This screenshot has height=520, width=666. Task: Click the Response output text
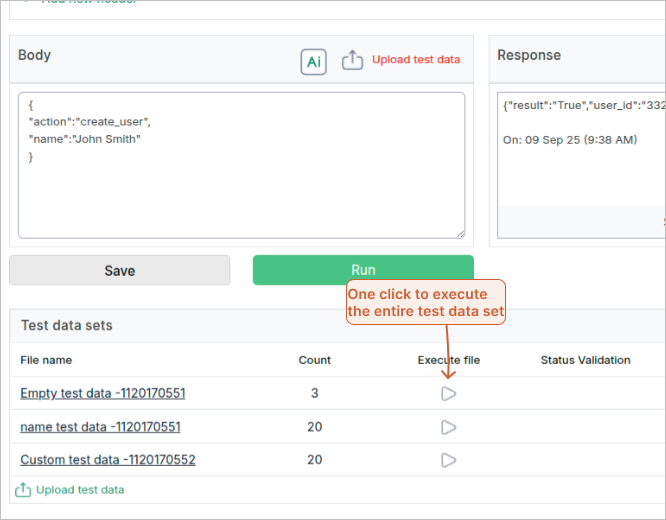click(x=580, y=105)
